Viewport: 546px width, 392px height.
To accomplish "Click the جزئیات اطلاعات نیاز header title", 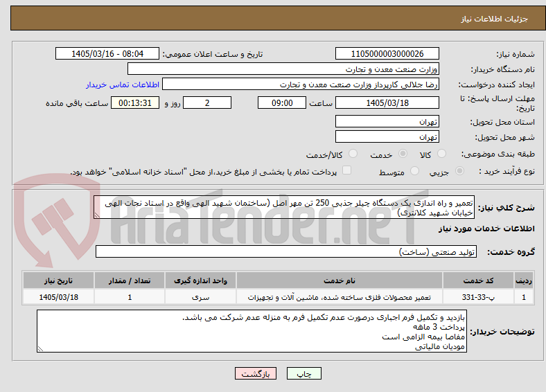I will (x=495, y=19).
